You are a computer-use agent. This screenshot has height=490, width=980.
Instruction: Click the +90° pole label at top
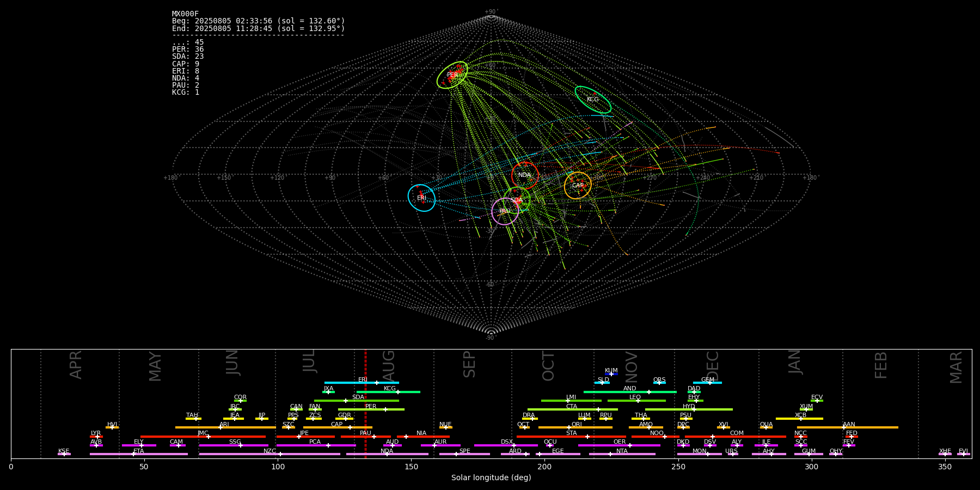point(491,12)
